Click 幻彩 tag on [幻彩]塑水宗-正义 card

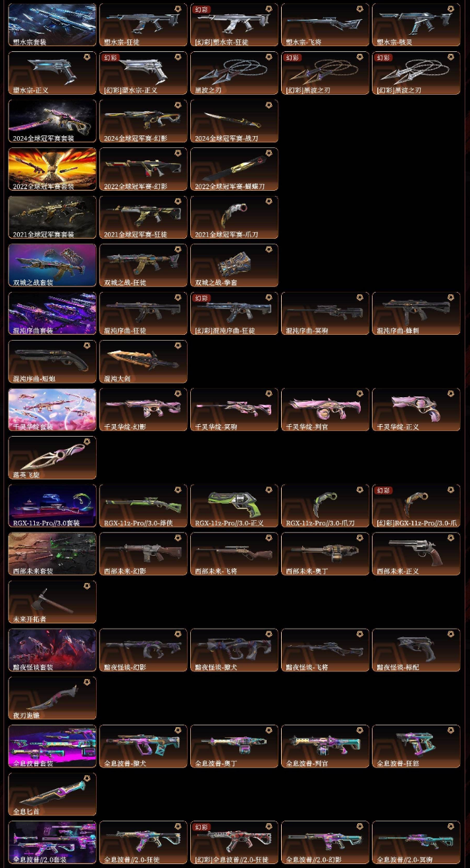click(x=111, y=58)
